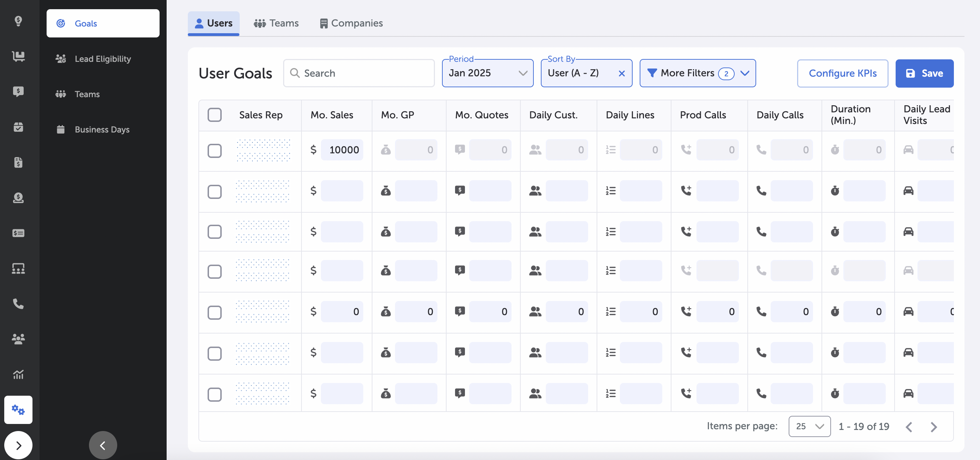Check the seventh row checkbox
The image size is (980, 460).
click(215, 394)
